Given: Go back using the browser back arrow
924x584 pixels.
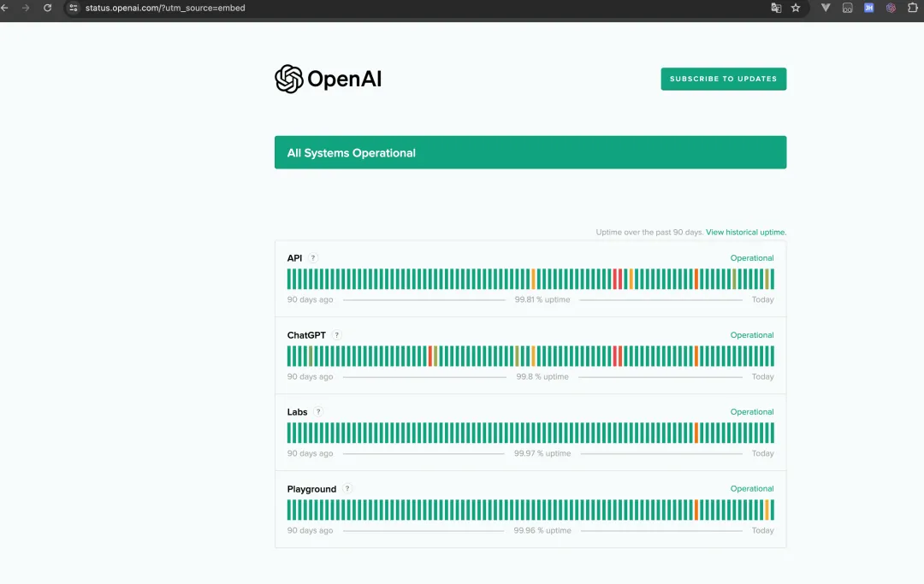Looking at the screenshot, I should pyautogui.click(x=5, y=8).
